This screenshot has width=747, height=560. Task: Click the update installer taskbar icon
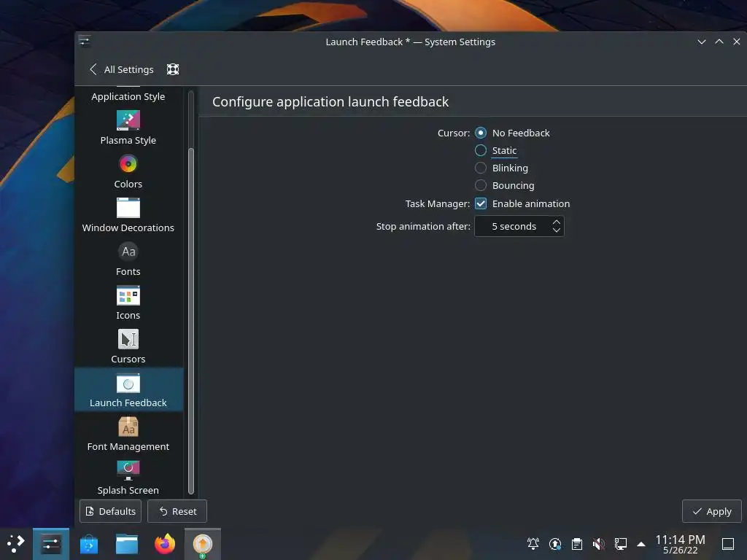pos(203,544)
